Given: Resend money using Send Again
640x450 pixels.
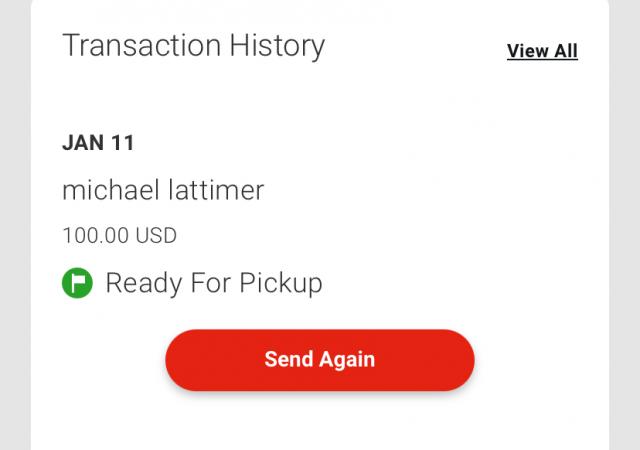Looking at the screenshot, I should [319, 360].
